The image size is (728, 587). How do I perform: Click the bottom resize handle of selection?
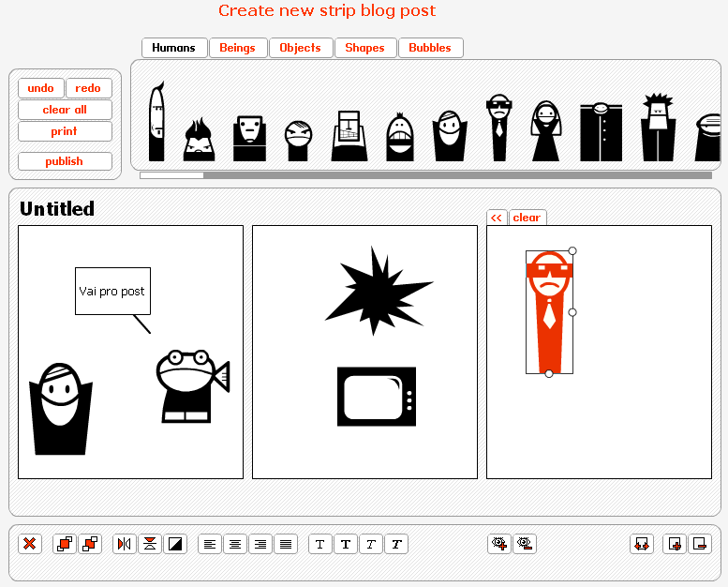click(549, 373)
